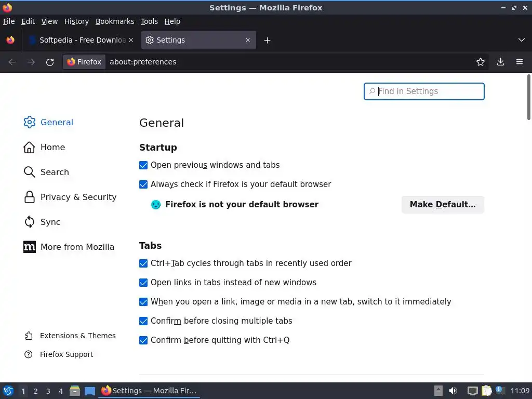
Task: Select the Search magnifier icon in sidebar
Action: click(30, 172)
